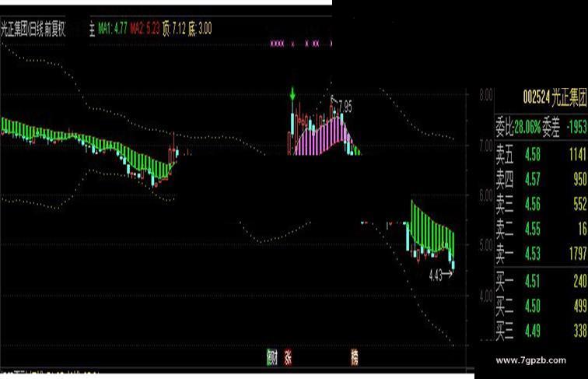588x379 pixels.
Task: Select the 卖五 price 4.58
Action: coord(533,155)
